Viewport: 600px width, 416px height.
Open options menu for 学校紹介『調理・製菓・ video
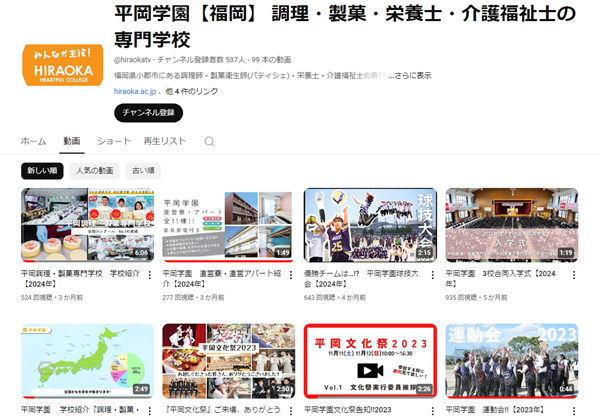coord(150,411)
